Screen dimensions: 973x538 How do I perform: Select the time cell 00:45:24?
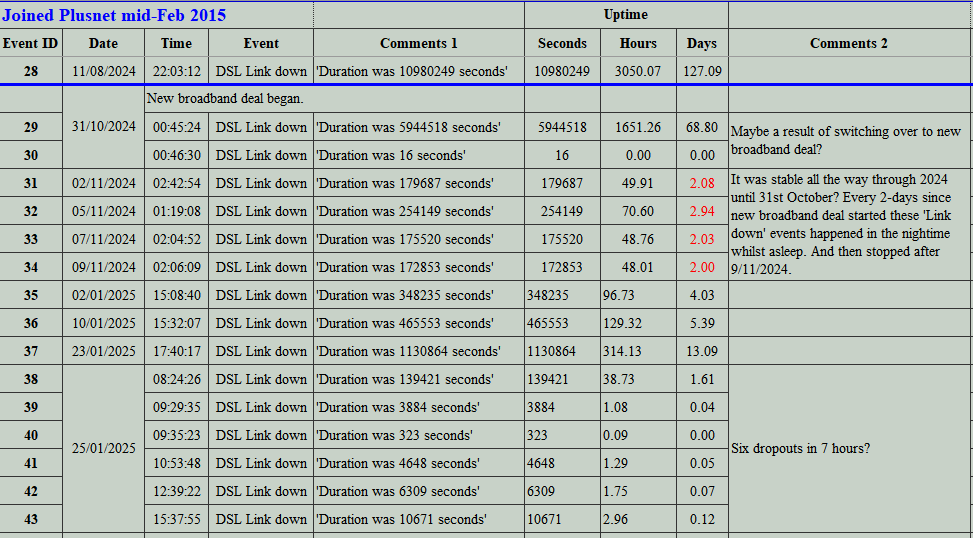click(x=176, y=127)
